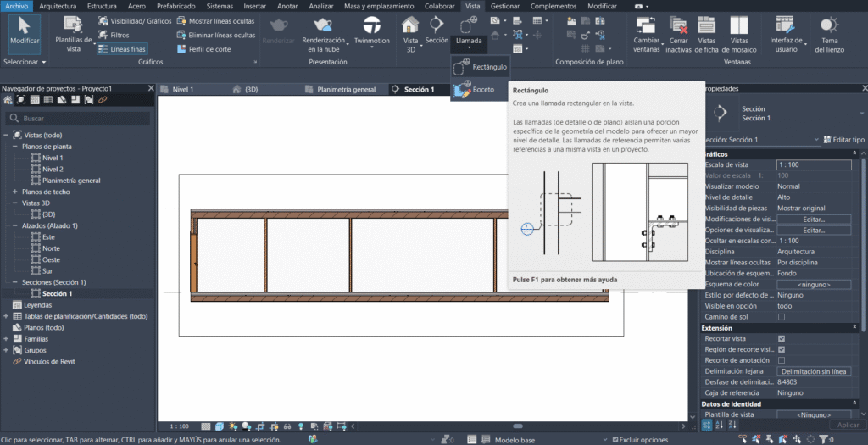Expand the Familias tree node

coord(6,338)
